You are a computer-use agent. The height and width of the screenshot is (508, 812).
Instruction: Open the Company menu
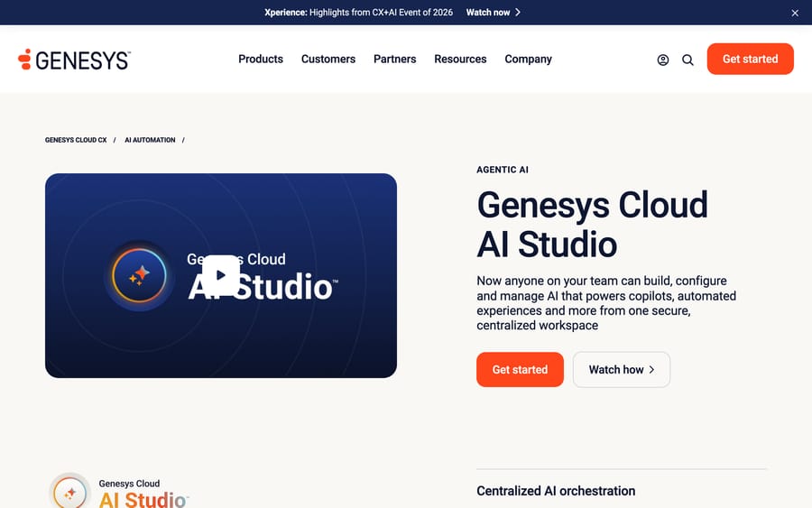coord(528,59)
